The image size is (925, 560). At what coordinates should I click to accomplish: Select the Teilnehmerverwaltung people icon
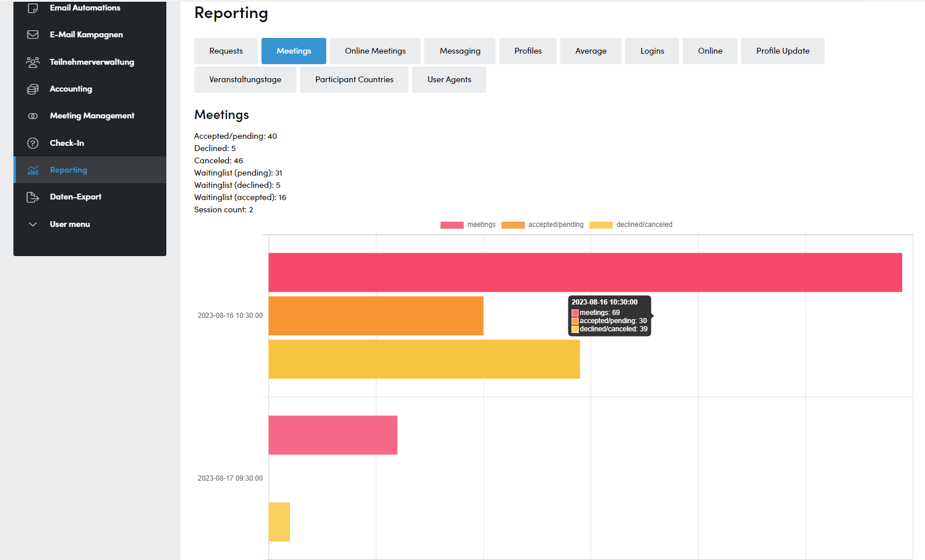tap(33, 62)
